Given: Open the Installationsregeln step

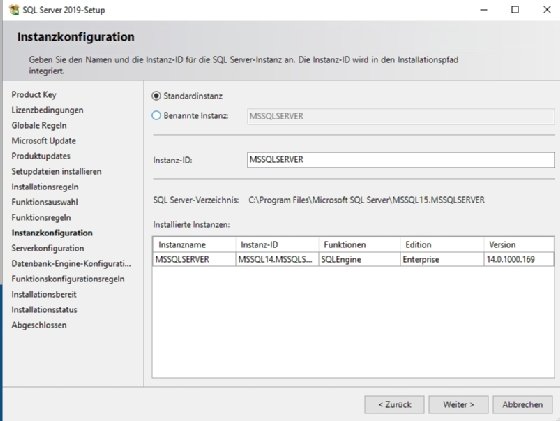Looking at the screenshot, I should pyautogui.click(x=45, y=187).
